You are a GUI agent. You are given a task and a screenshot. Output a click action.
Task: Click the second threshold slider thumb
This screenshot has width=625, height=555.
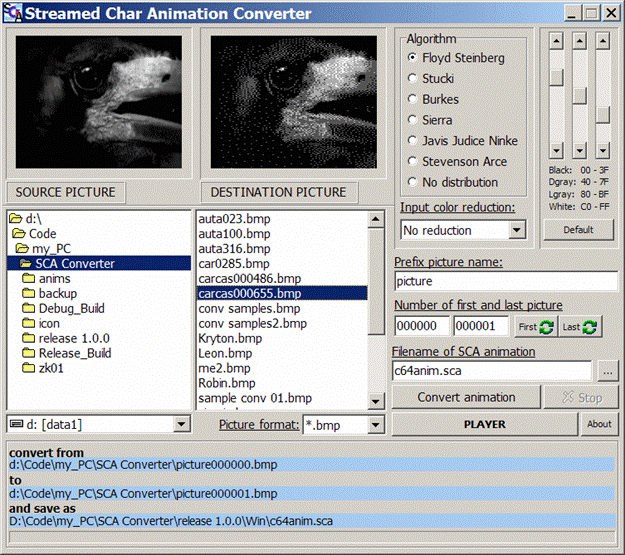580,96
